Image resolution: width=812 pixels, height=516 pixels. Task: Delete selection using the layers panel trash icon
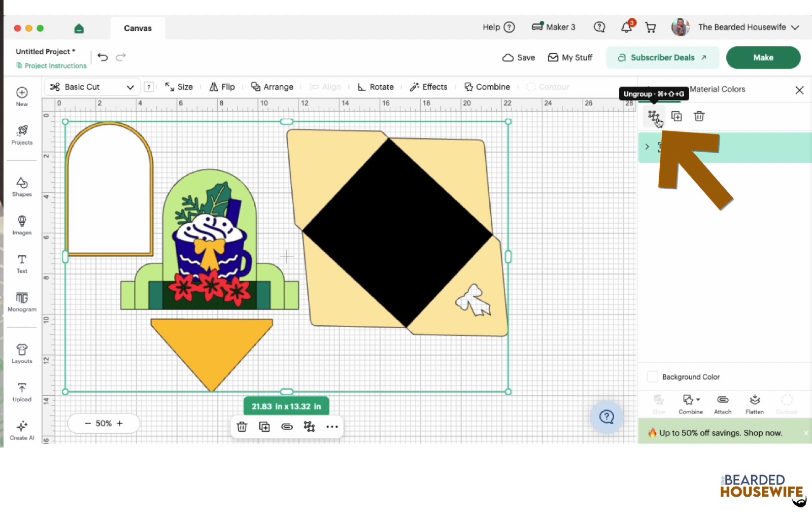[699, 116]
